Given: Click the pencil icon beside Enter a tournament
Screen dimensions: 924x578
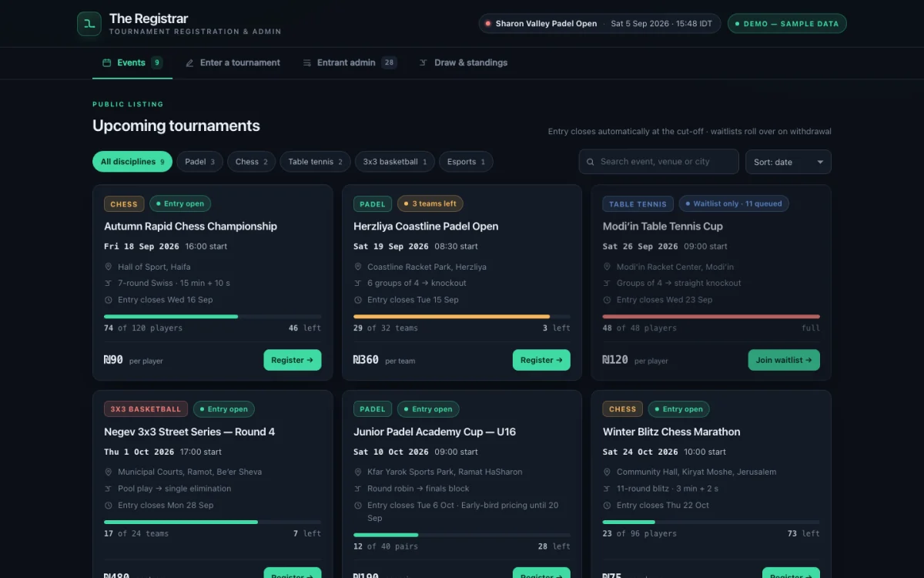Looking at the screenshot, I should [x=189, y=63].
